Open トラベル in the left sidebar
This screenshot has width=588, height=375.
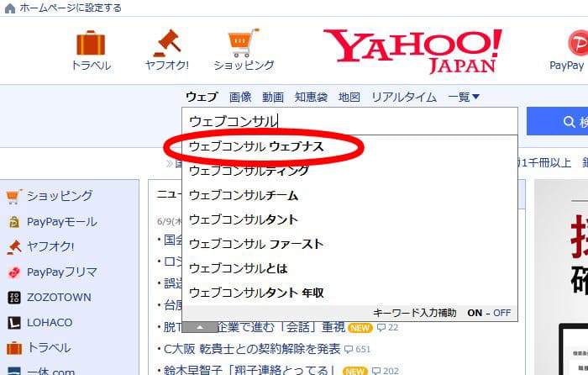(49, 347)
